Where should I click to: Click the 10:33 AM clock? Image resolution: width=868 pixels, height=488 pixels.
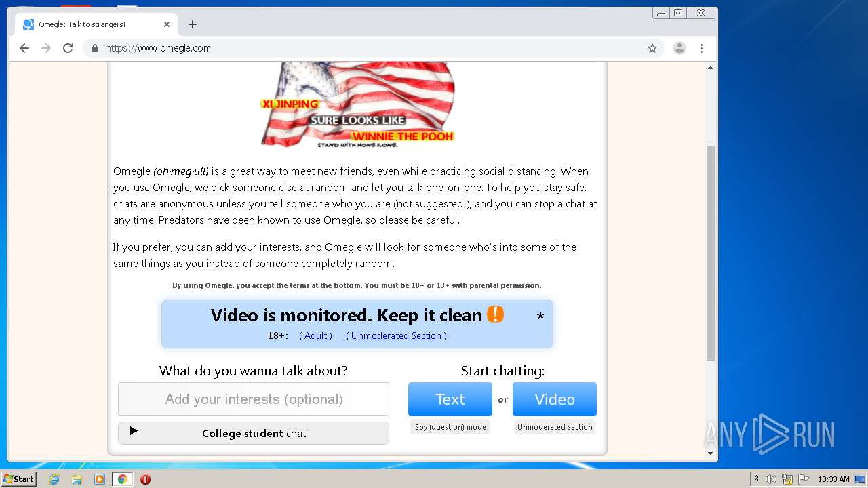[833, 479]
